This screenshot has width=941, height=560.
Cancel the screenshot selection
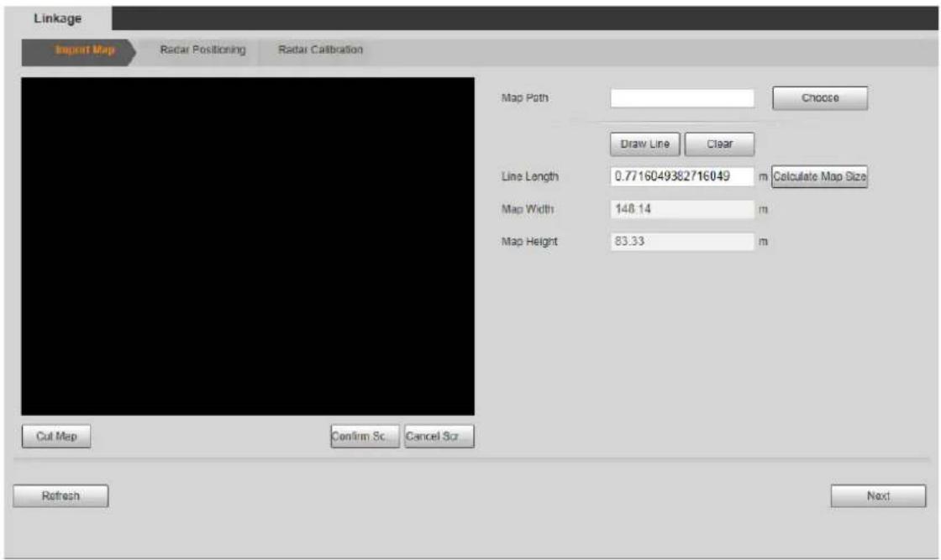click(x=439, y=437)
